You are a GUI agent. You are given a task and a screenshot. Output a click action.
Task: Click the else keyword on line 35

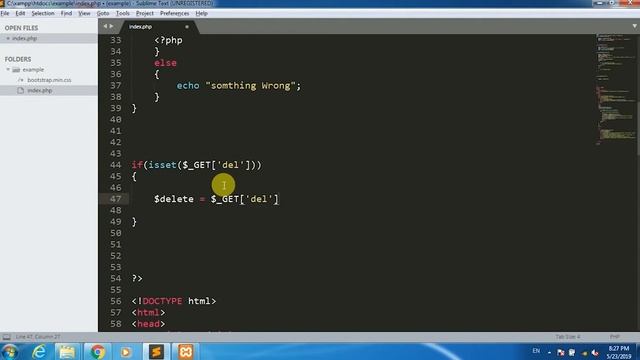click(165, 63)
